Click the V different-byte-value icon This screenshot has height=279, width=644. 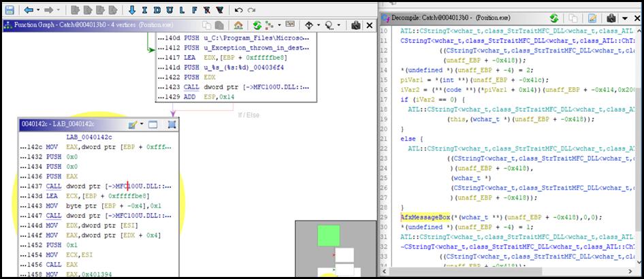coord(220,10)
